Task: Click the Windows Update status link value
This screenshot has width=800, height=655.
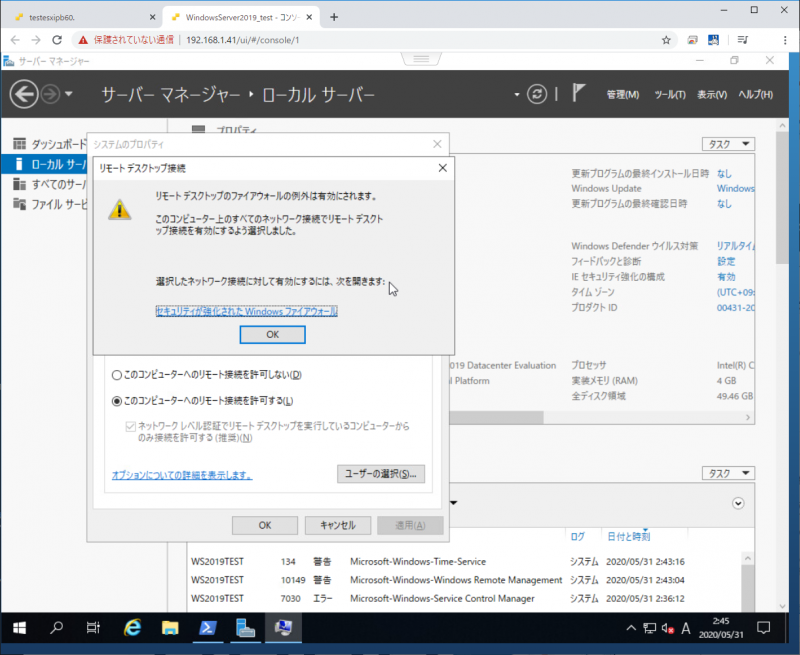Action: [735, 188]
